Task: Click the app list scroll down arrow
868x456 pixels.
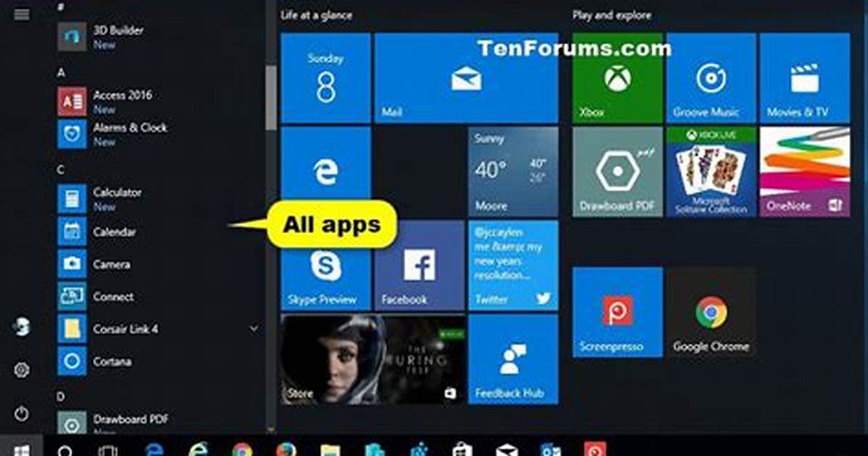Action: 271,429
